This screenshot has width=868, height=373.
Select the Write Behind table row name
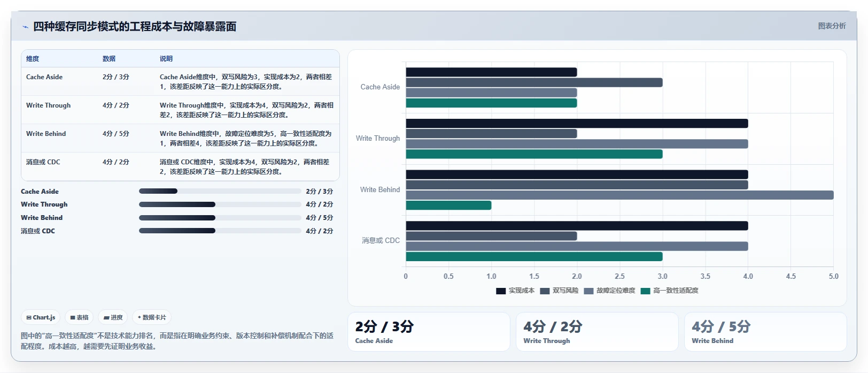(46, 134)
